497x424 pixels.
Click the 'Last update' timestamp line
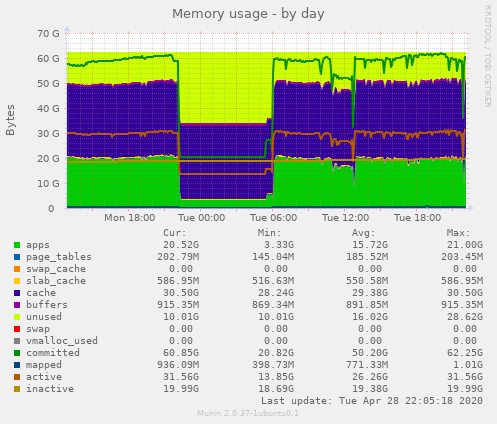click(372, 401)
